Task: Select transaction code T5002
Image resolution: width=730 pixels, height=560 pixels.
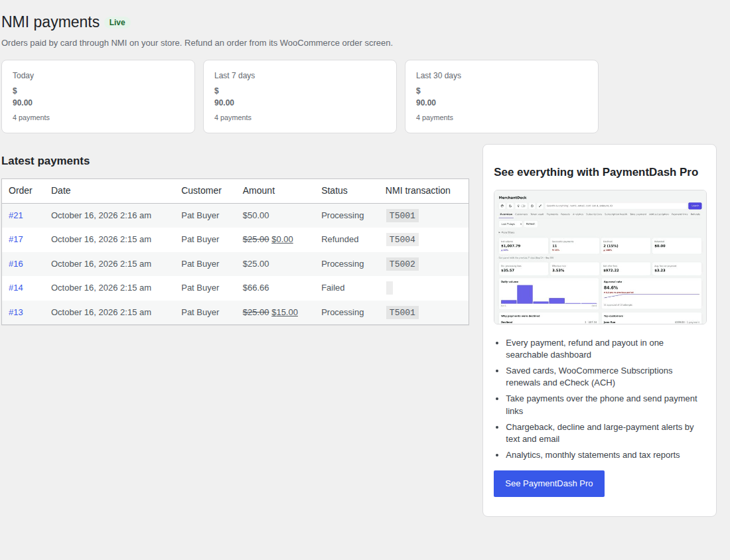Action: [x=402, y=264]
